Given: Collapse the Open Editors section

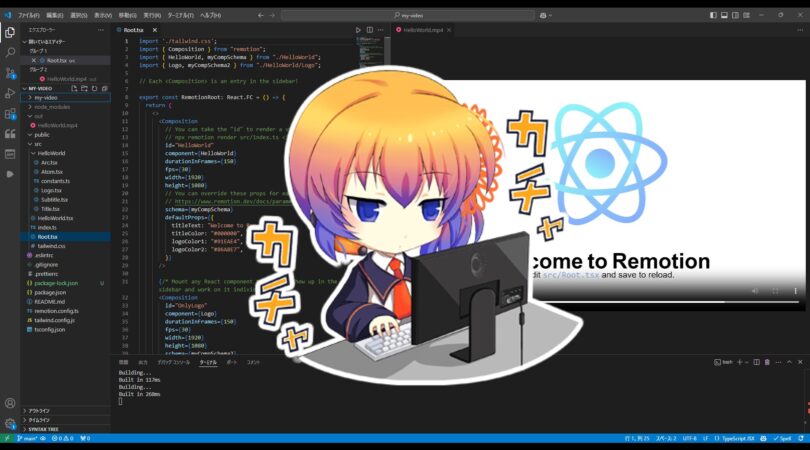Looking at the screenshot, I should (66, 42).
